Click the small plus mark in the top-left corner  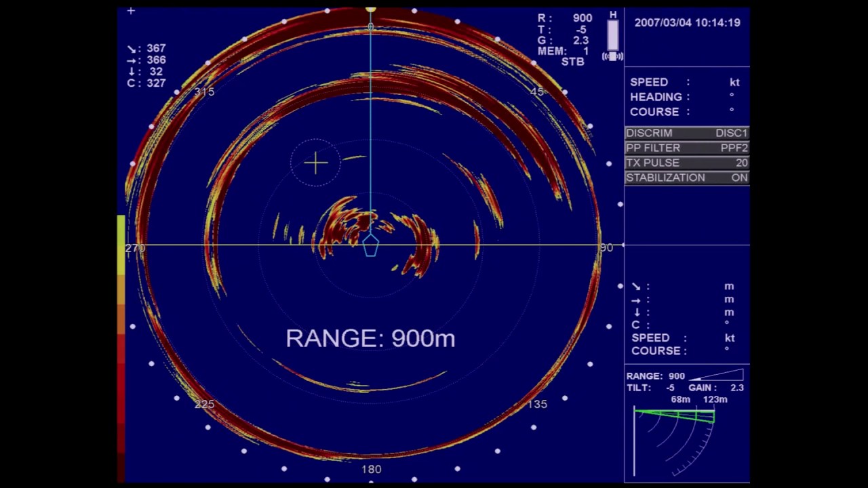131,11
